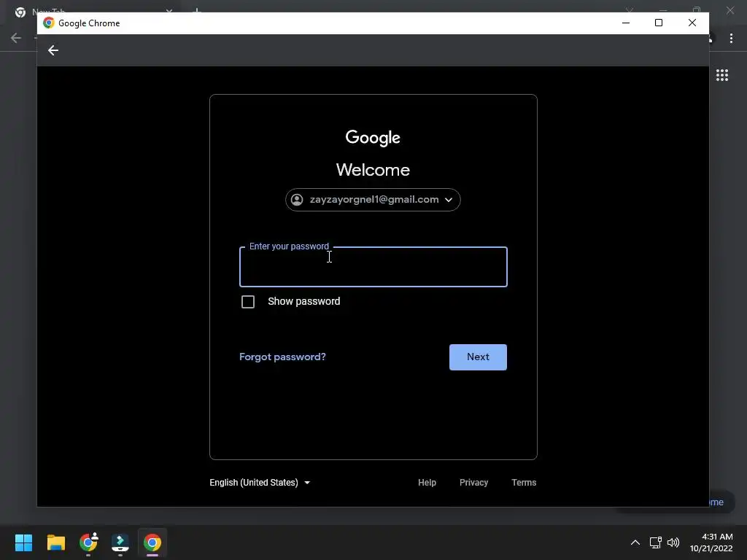Close the New Tab tab in background Chrome
Screen dimensions: 747x560
click(x=169, y=10)
